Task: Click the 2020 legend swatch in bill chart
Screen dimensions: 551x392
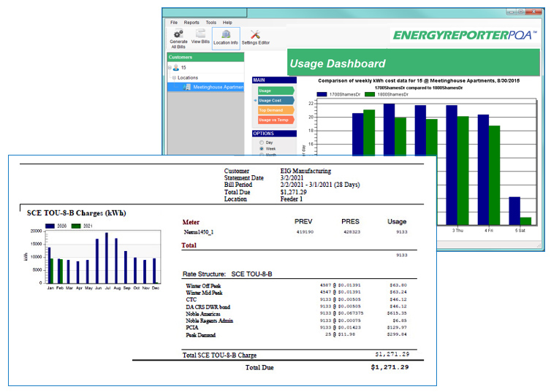Action: click(50, 226)
